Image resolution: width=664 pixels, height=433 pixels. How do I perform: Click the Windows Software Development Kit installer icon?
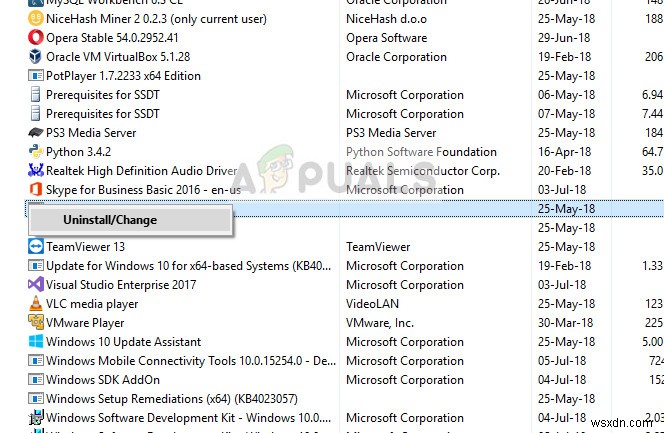coord(36,417)
